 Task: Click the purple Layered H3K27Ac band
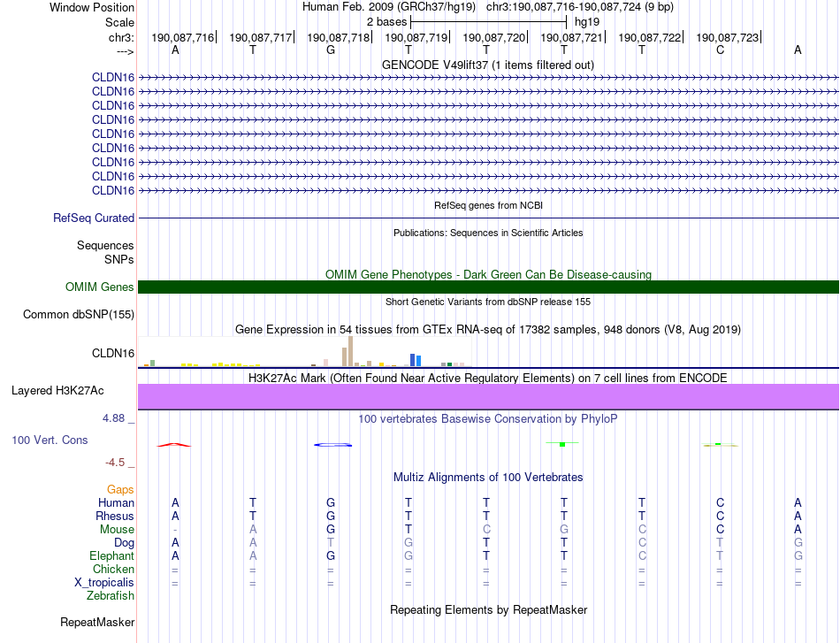pyautogui.click(x=488, y=396)
